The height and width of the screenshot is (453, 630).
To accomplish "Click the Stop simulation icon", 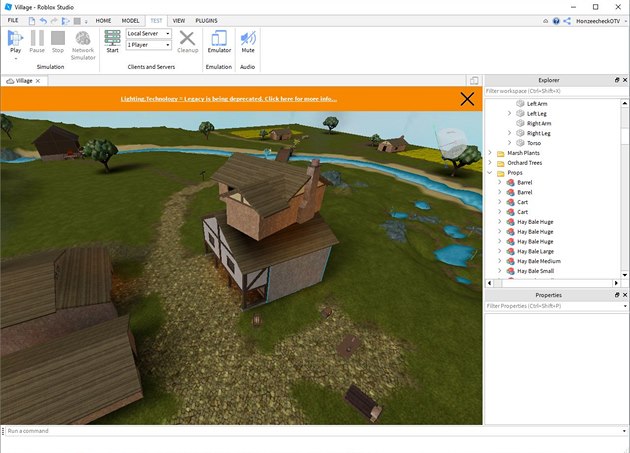I will [58, 38].
